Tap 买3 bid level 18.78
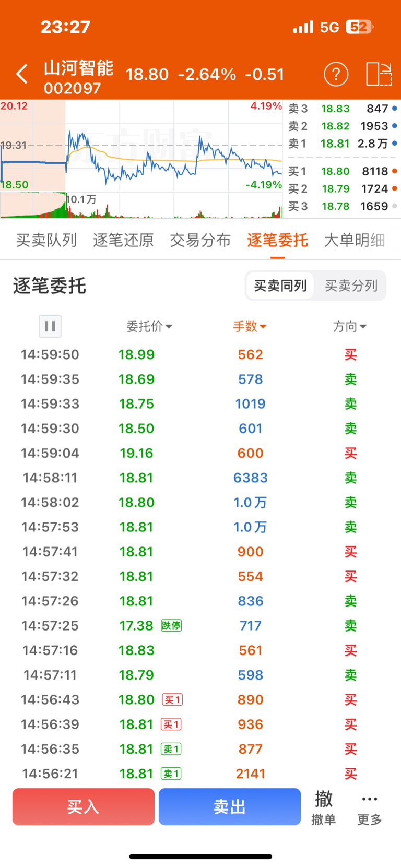401x868 pixels. point(343,206)
